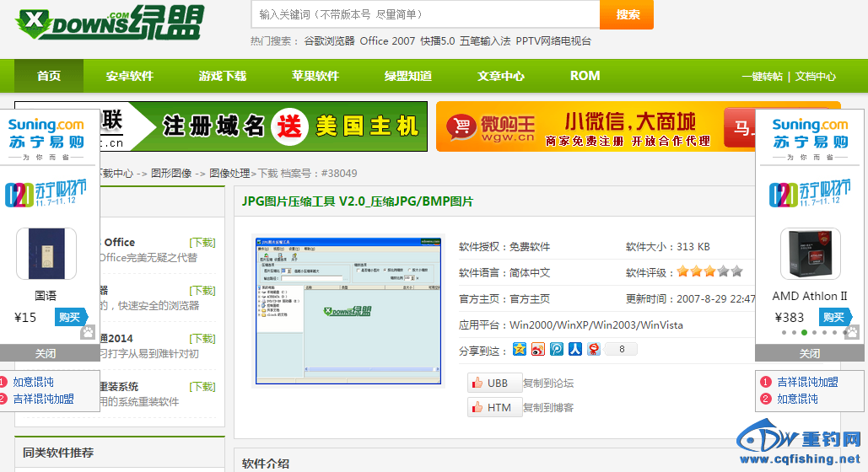Image resolution: width=868 pixels, height=472 pixels.
Task: Click 一键转帖 link in nav bar
Action: [763, 77]
